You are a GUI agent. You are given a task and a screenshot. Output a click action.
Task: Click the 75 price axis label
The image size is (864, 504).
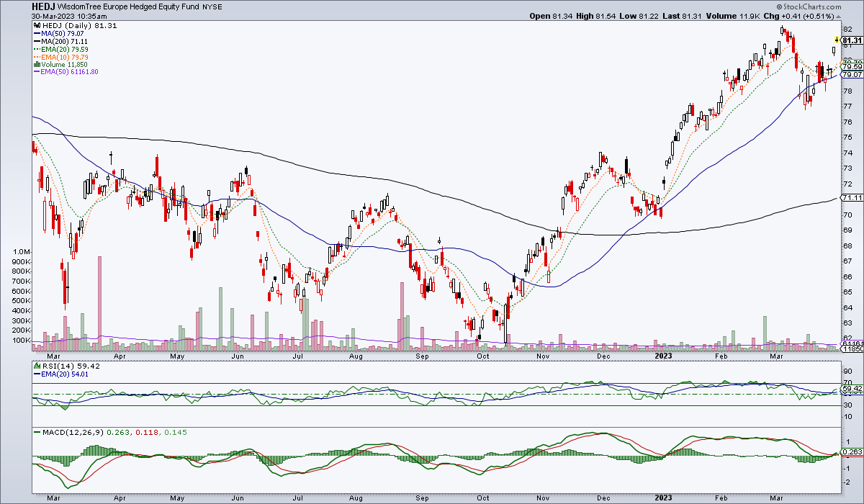pyautogui.click(x=847, y=137)
